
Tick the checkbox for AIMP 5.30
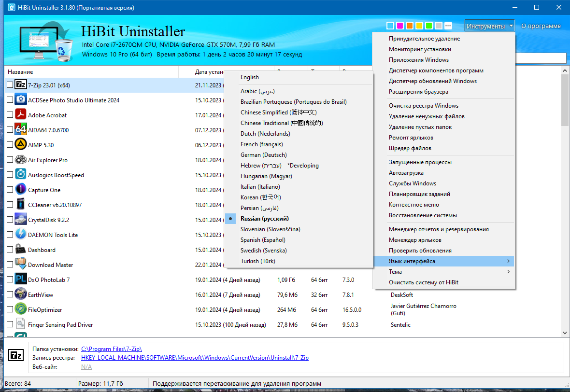pos(10,145)
